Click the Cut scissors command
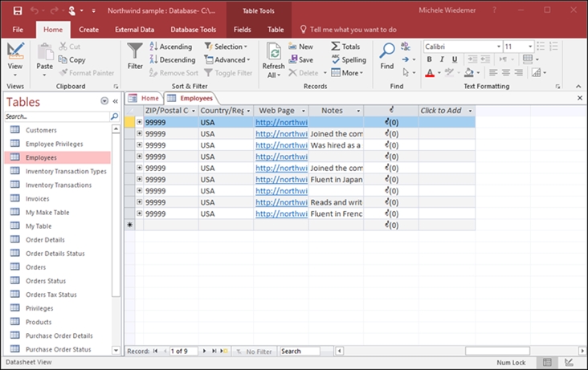The width and height of the screenshot is (588, 370). (x=70, y=47)
